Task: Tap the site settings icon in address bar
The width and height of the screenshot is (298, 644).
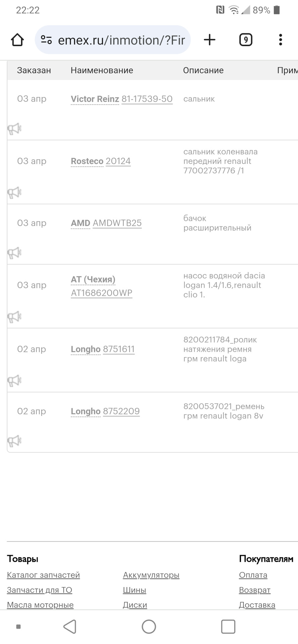Action: (x=46, y=40)
